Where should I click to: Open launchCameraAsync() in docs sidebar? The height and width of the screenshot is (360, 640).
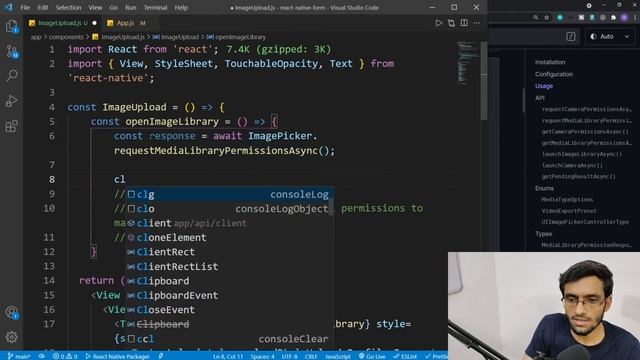point(572,165)
